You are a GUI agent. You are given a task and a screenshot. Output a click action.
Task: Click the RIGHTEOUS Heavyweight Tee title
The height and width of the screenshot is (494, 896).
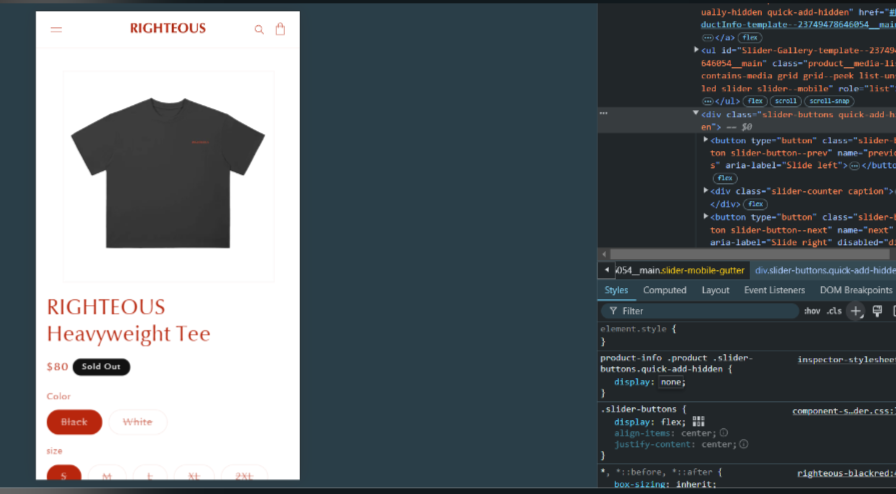(129, 320)
